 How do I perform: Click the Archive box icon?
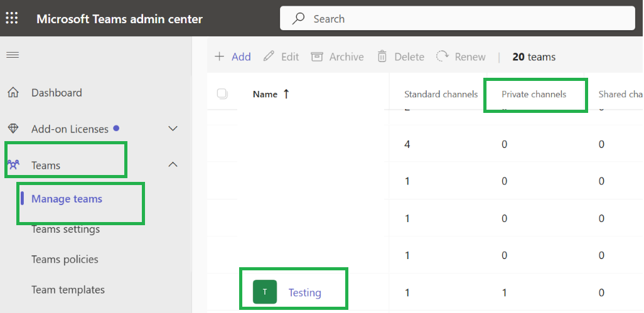point(317,56)
